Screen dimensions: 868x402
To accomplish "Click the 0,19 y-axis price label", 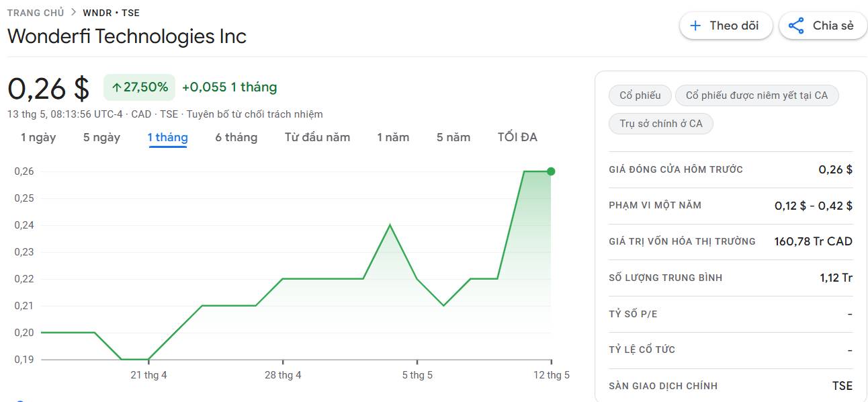I will [24, 360].
